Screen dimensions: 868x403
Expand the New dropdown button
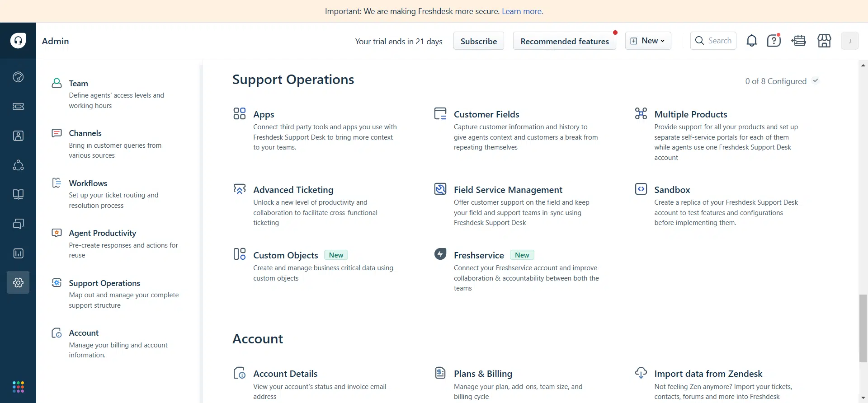[x=648, y=41]
